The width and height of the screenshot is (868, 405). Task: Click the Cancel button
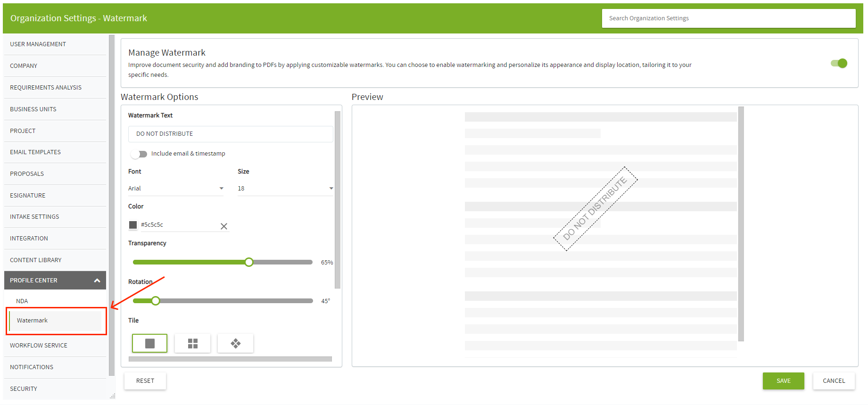[834, 381]
